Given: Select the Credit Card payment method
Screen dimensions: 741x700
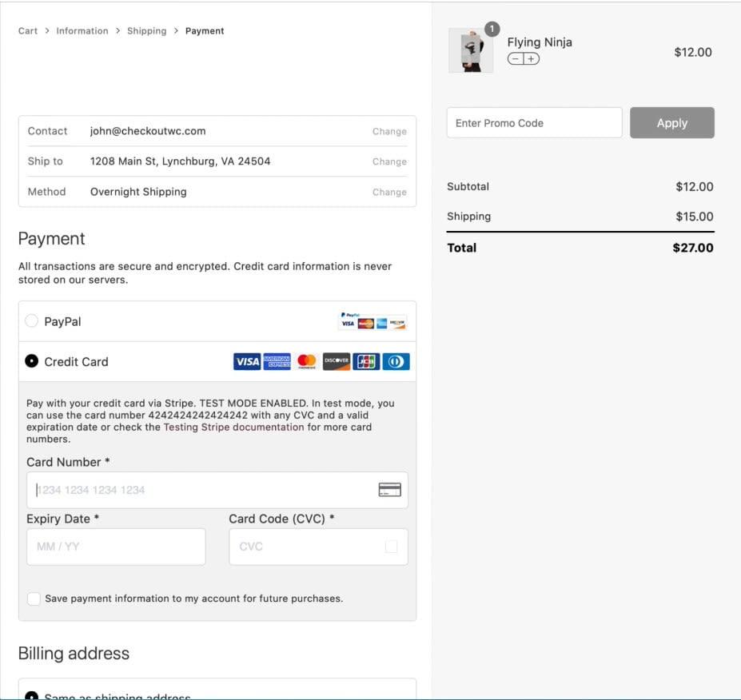Looking at the screenshot, I should pos(30,360).
